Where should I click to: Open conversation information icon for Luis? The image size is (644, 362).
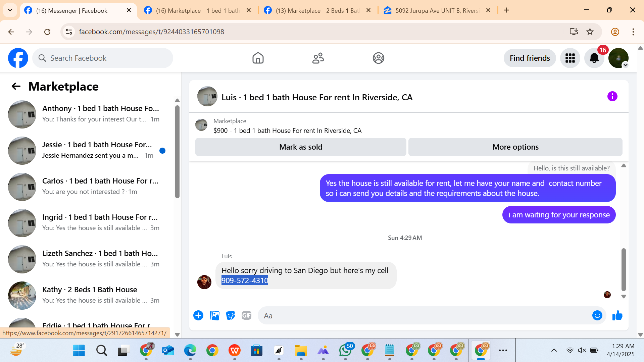(x=612, y=97)
